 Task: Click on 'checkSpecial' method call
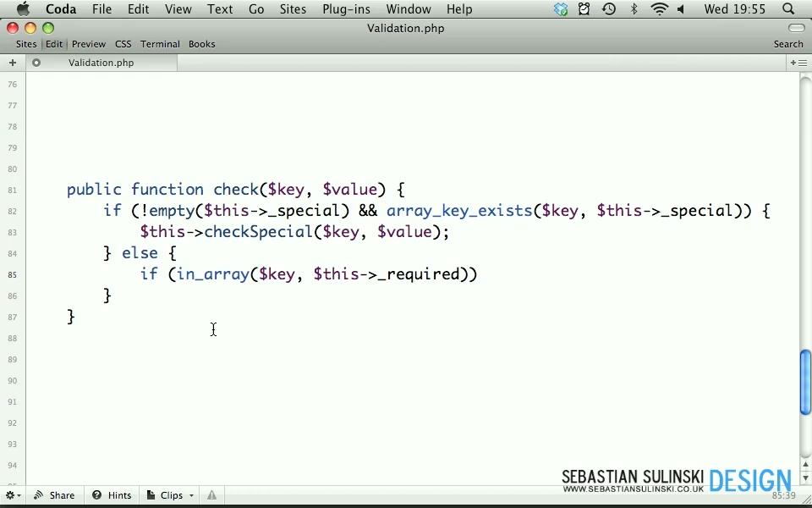[259, 232]
